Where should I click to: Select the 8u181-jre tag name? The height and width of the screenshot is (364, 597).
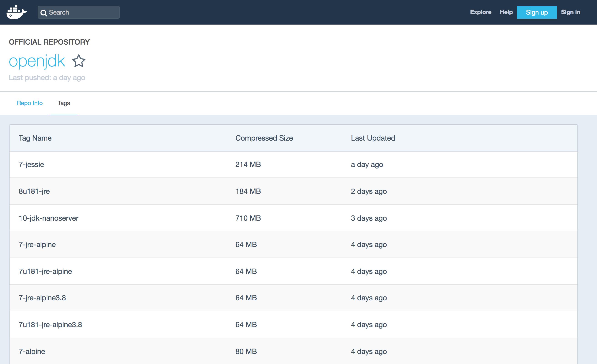click(34, 192)
